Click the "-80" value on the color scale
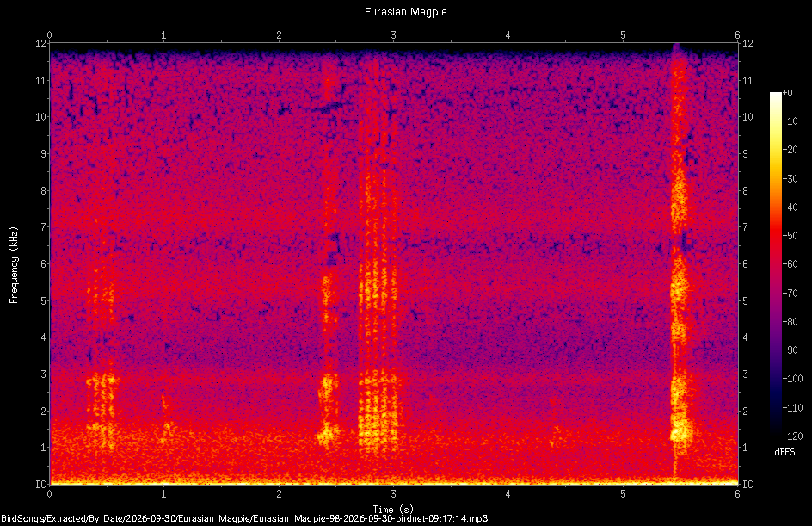 [790, 322]
